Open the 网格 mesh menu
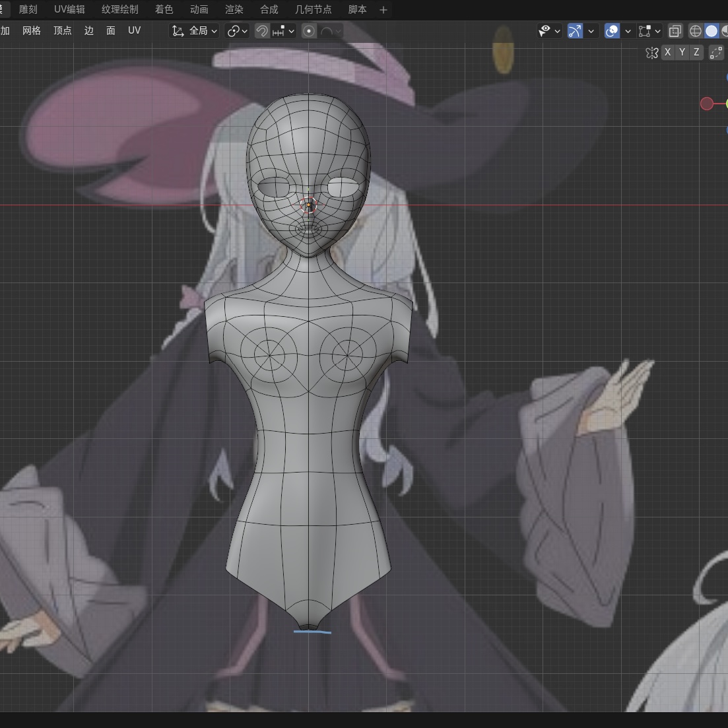Screen dimensions: 728x728 click(x=32, y=30)
